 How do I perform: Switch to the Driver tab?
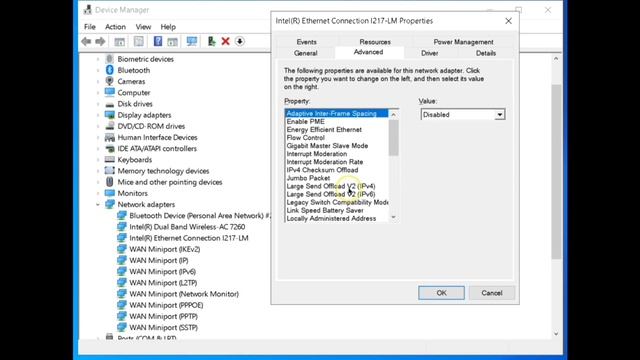(429, 53)
